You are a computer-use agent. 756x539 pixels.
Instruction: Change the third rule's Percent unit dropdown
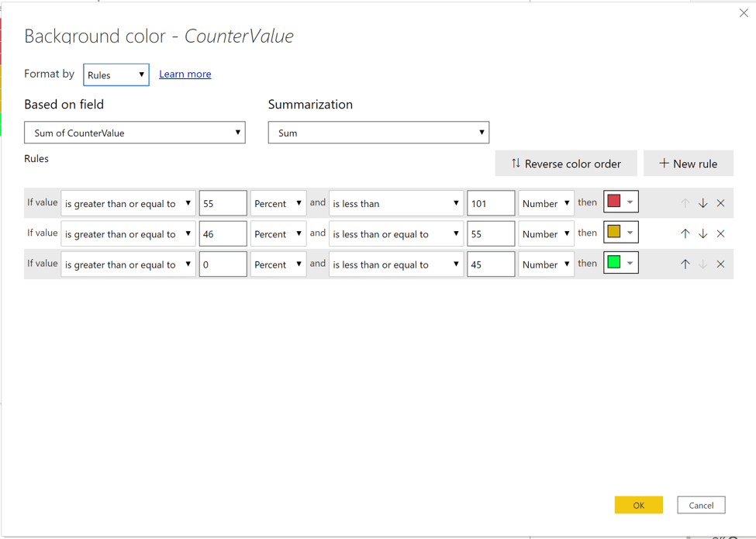click(x=278, y=264)
